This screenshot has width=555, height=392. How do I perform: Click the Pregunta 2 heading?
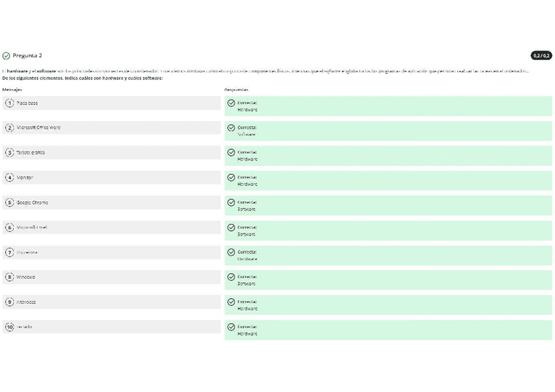coord(27,56)
